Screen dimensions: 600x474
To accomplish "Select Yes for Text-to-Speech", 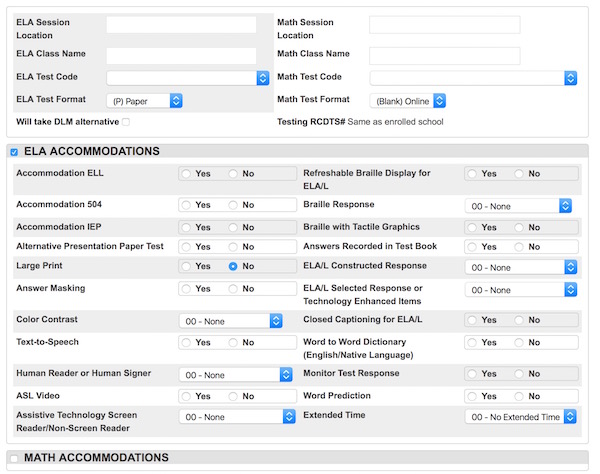I will click(x=186, y=342).
